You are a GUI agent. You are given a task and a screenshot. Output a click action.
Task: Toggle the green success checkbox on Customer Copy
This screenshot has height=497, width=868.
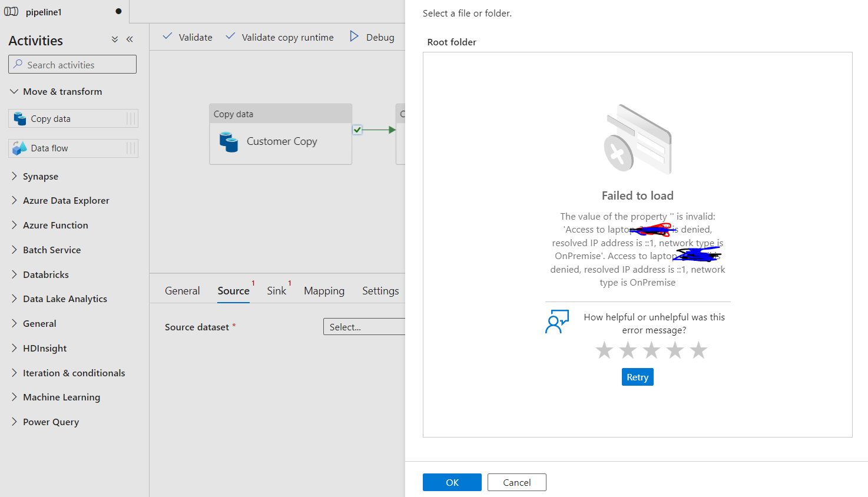[357, 130]
